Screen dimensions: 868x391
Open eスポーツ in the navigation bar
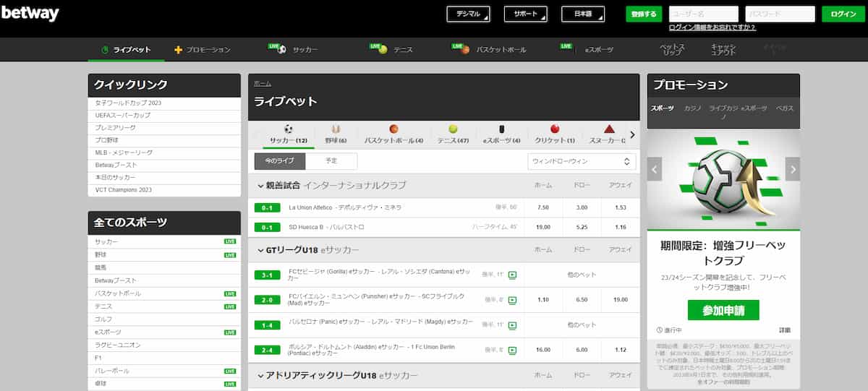click(587, 50)
